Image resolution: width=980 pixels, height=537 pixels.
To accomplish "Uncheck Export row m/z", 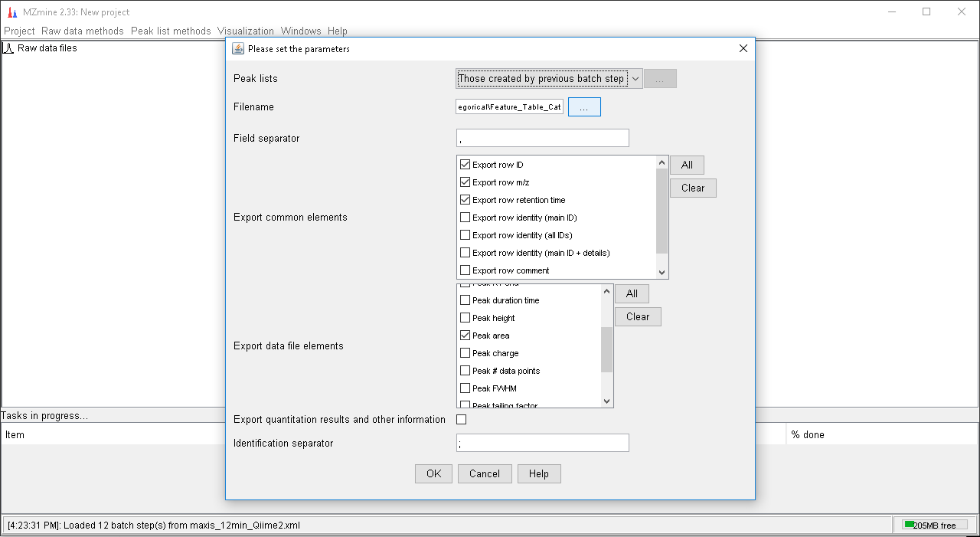I will tap(465, 182).
